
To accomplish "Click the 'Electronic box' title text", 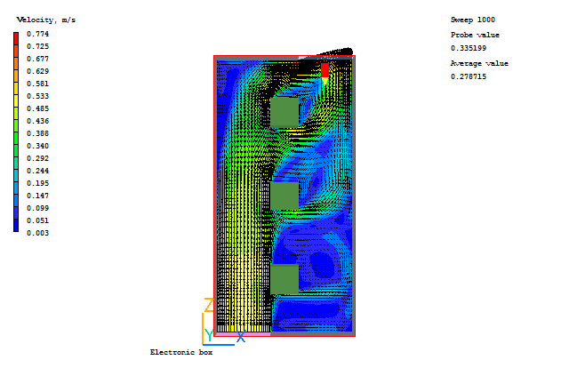I will [x=181, y=352].
